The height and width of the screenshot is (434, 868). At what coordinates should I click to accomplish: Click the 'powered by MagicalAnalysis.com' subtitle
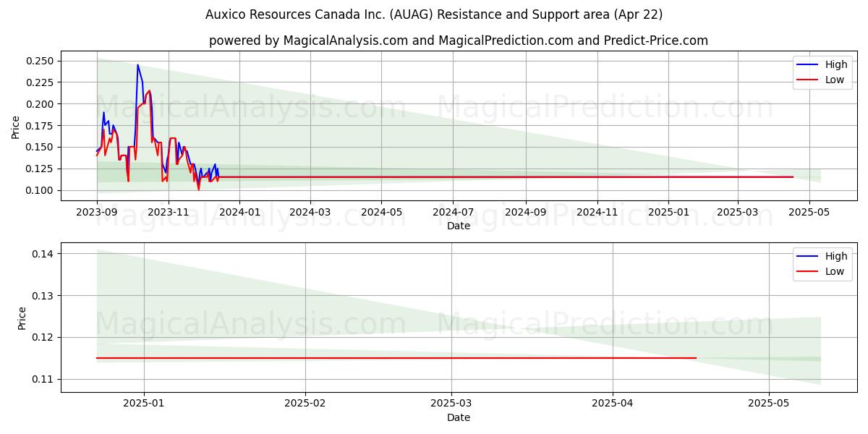click(459, 41)
